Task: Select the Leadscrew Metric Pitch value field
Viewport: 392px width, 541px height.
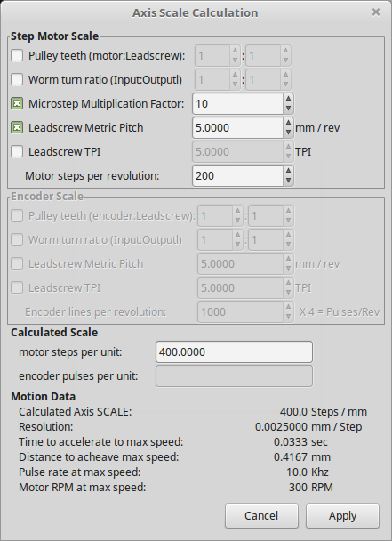Action: (237, 127)
